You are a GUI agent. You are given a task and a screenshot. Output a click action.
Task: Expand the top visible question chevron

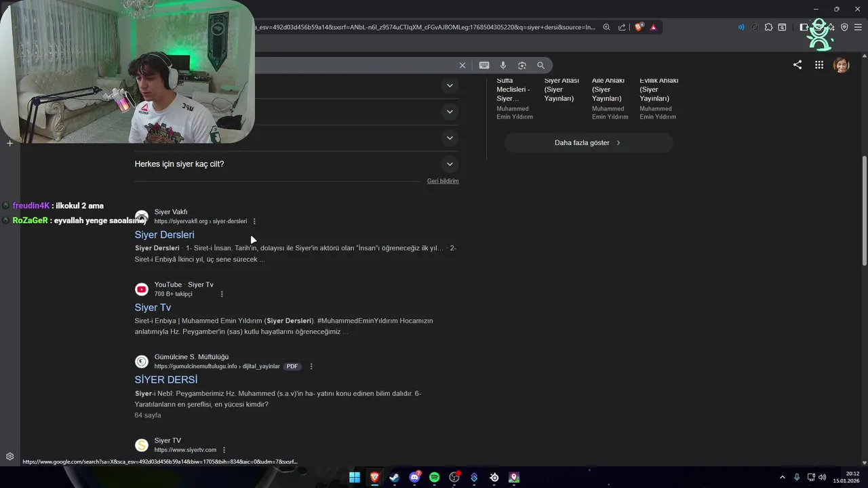pos(449,85)
